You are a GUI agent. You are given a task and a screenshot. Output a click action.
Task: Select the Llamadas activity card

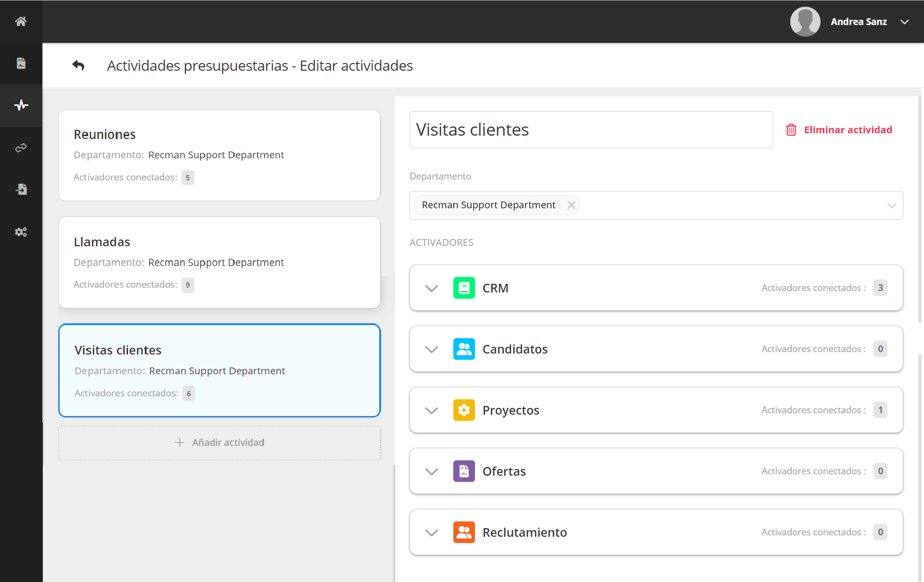tap(219, 262)
